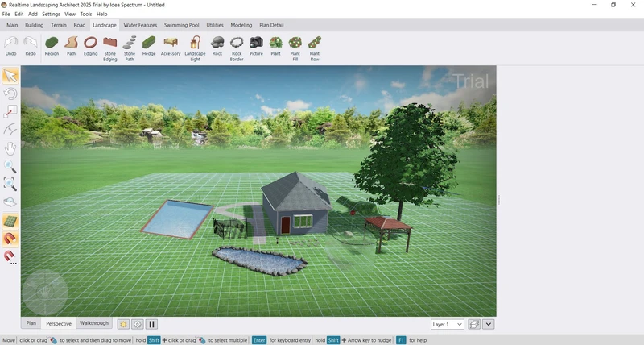Open the Edit menu

(19, 14)
